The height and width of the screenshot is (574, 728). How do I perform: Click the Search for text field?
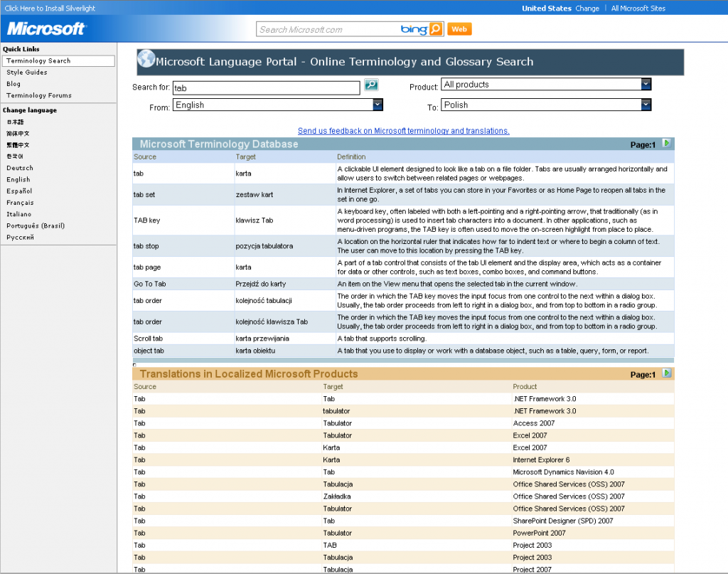click(x=266, y=88)
